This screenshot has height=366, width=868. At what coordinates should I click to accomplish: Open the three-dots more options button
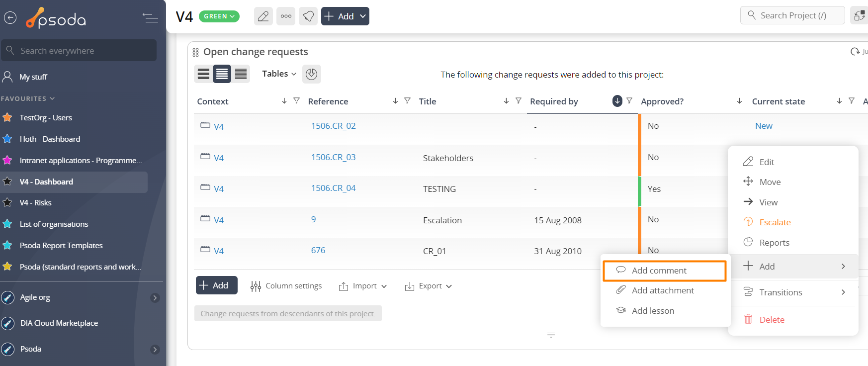pyautogui.click(x=286, y=16)
